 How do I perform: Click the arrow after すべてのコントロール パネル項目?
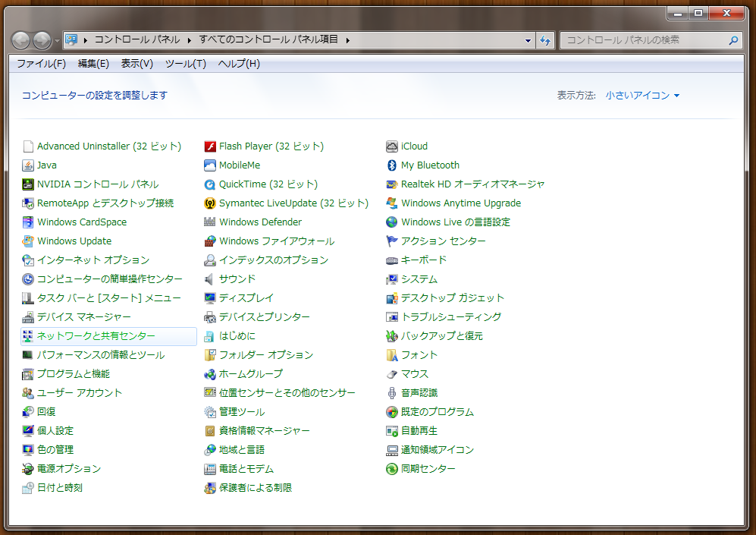(x=347, y=40)
